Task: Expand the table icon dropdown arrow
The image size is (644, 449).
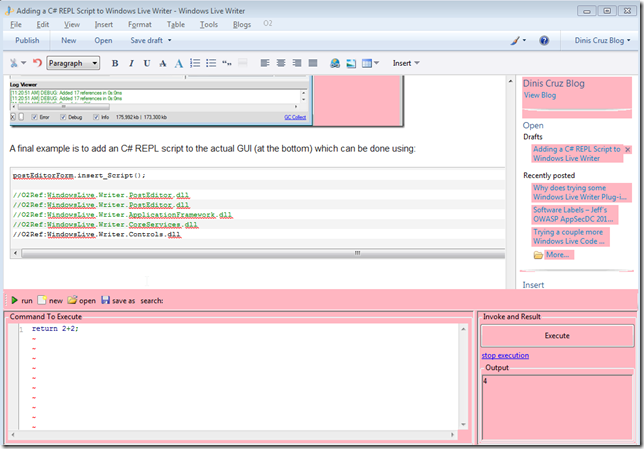Action: (377, 63)
